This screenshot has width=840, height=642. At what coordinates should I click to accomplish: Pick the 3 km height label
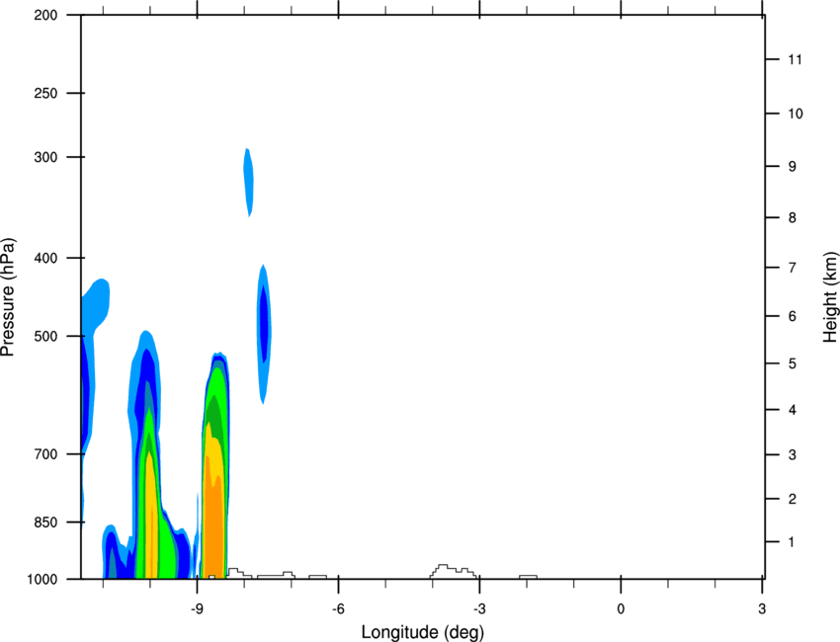[x=793, y=455]
